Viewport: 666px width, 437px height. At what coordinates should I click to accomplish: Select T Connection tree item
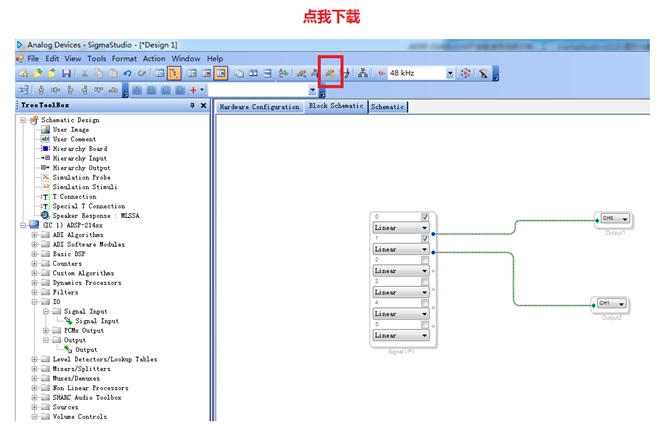74,197
